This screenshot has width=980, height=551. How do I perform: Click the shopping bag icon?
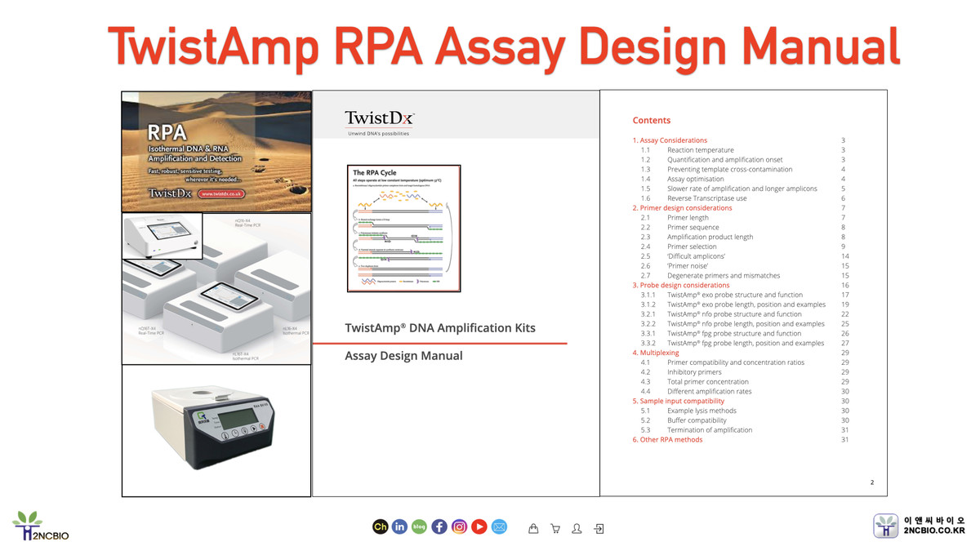(x=533, y=528)
